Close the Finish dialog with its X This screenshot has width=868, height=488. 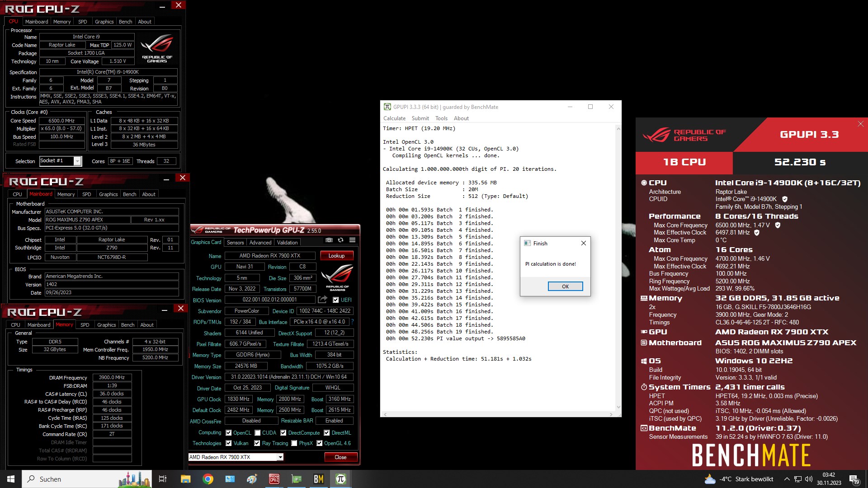tap(583, 243)
